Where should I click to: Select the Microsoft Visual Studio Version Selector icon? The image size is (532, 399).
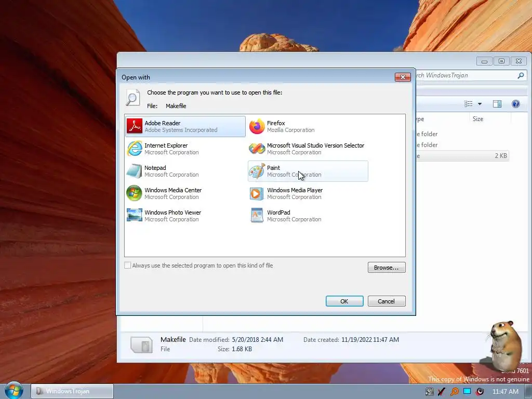(257, 149)
